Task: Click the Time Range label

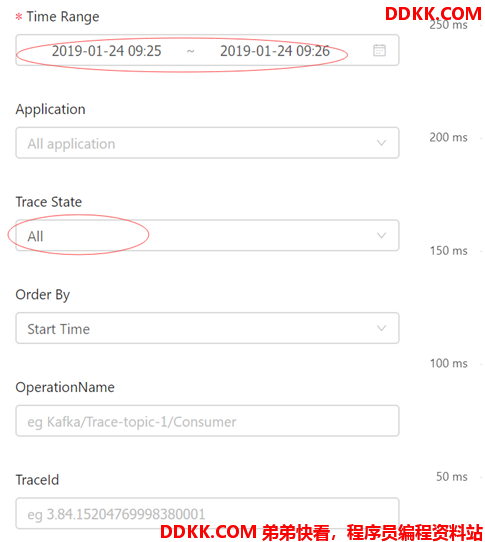Action: click(63, 17)
